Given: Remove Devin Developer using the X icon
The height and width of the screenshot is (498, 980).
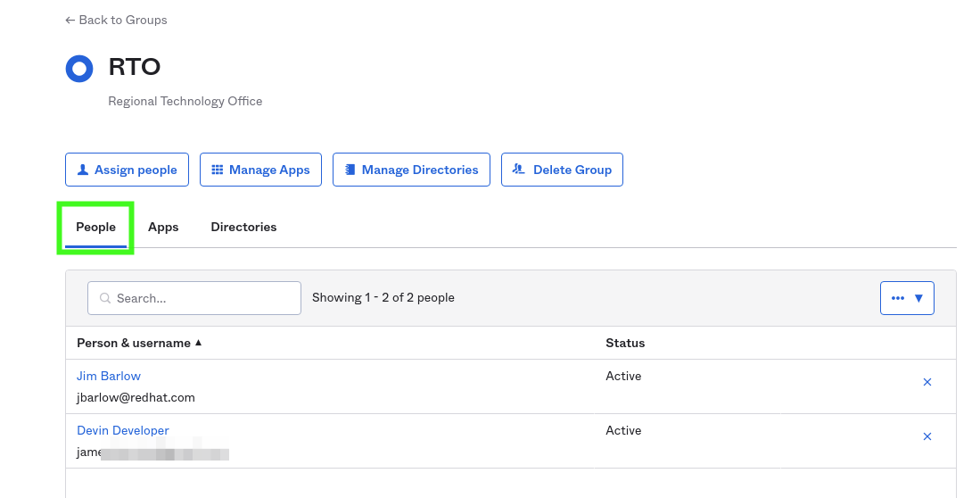Looking at the screenshot, I should coord(926,436).
